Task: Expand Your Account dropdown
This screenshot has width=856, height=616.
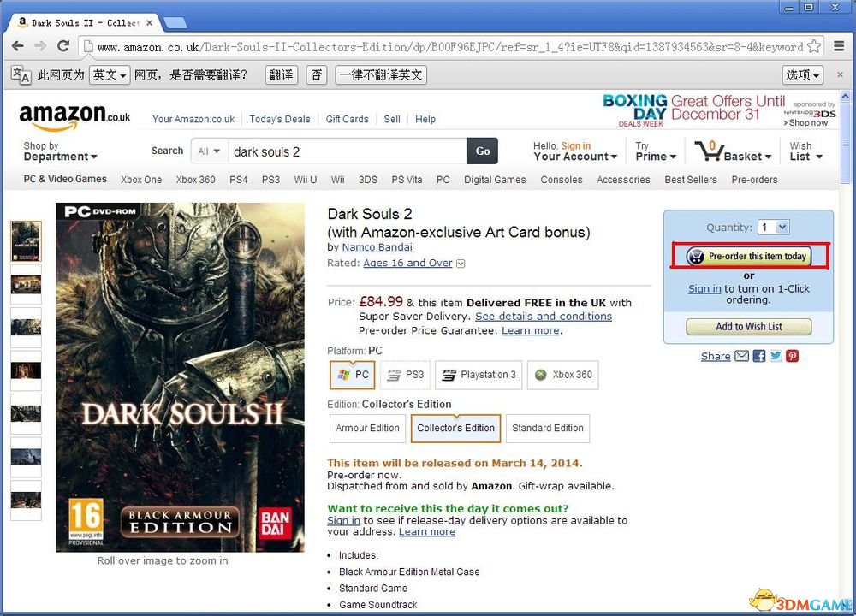Action: [x=575, y=157]
